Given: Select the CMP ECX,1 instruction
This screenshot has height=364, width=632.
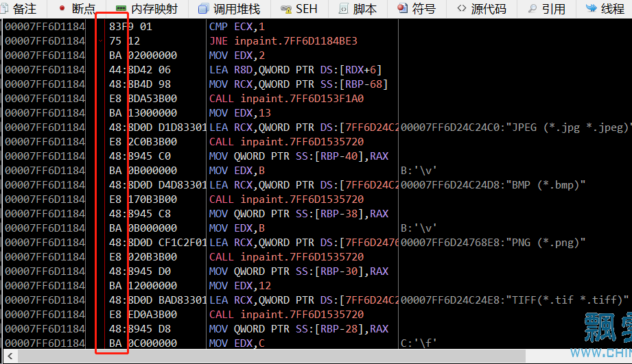Looking at the screenshot, I should (x=237, y=27).
